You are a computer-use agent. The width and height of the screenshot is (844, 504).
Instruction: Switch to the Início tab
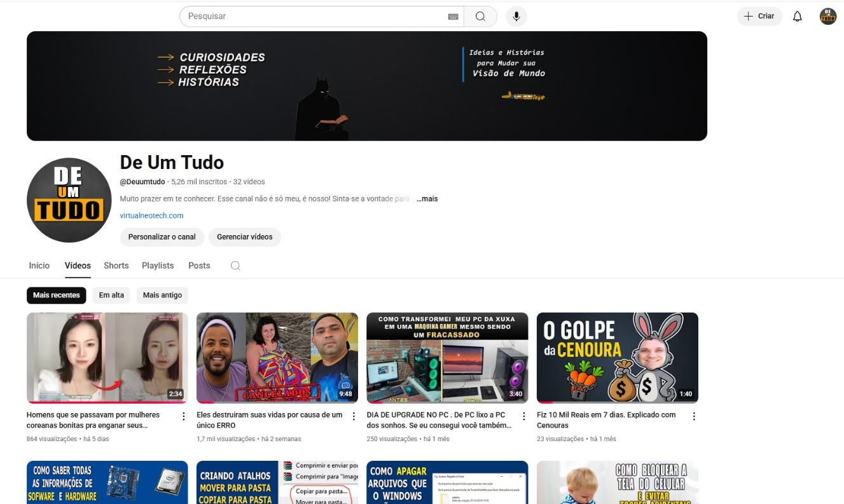point(39,266)
